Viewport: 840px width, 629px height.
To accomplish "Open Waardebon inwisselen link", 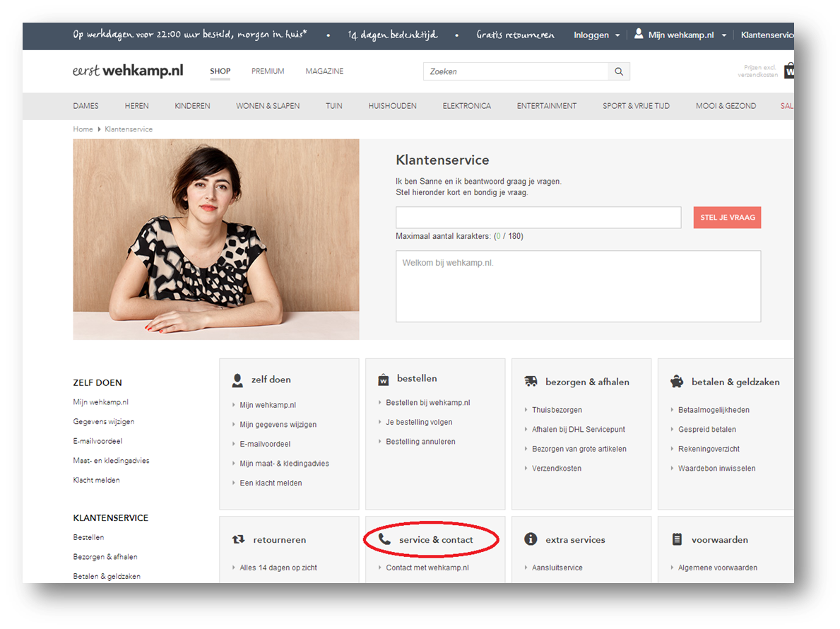I will click(x=717, y=469).
